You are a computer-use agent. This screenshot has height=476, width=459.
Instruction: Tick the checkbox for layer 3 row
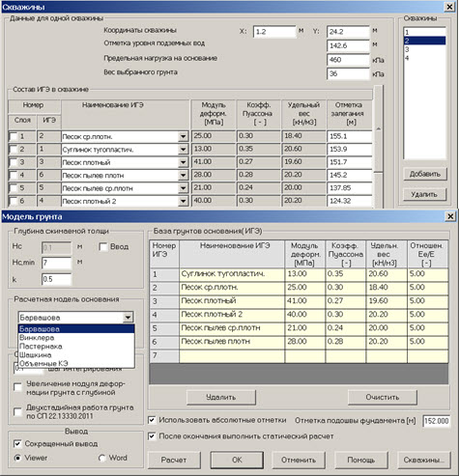(14, 162)
